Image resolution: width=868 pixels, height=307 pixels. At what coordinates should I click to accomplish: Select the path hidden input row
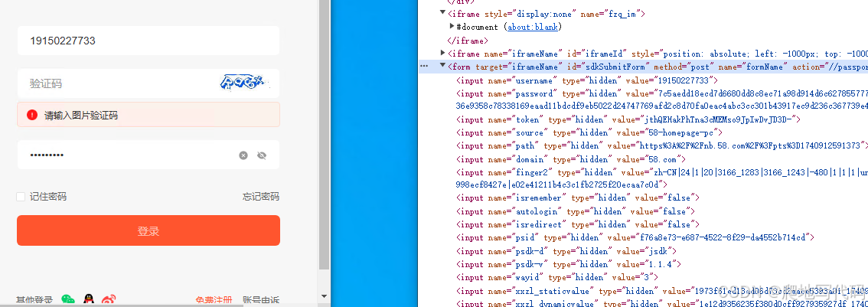pyautogui.click(x=661, y=145)
